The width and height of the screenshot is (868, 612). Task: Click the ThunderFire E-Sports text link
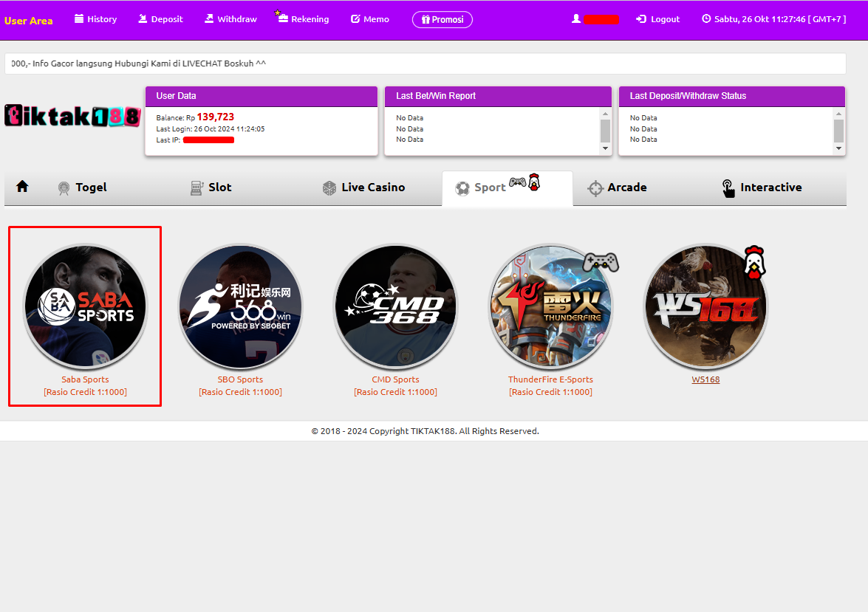550,379
